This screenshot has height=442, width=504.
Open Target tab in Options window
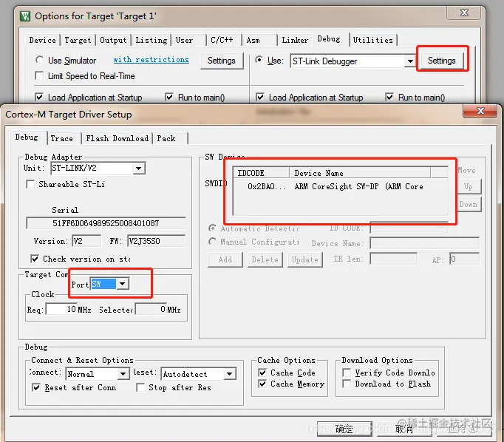point(78,40)
